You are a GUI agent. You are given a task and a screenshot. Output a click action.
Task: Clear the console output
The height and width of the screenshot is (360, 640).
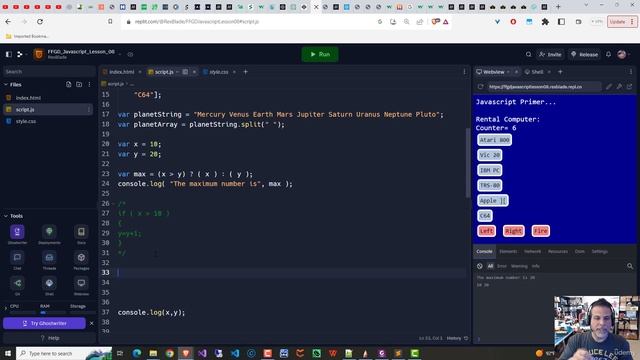coord(480,266)
